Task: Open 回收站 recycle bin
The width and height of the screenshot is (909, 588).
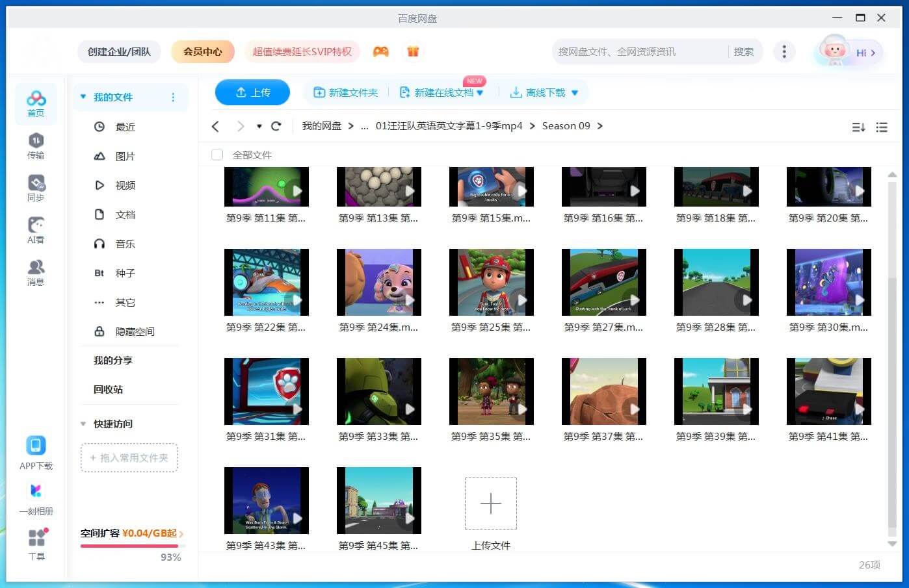Action: [x=108, y=389]
